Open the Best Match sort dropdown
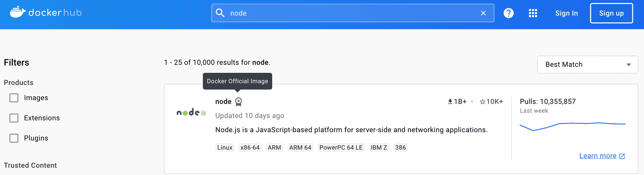Screen dimensions: 644x175 [x=588, y=65]
